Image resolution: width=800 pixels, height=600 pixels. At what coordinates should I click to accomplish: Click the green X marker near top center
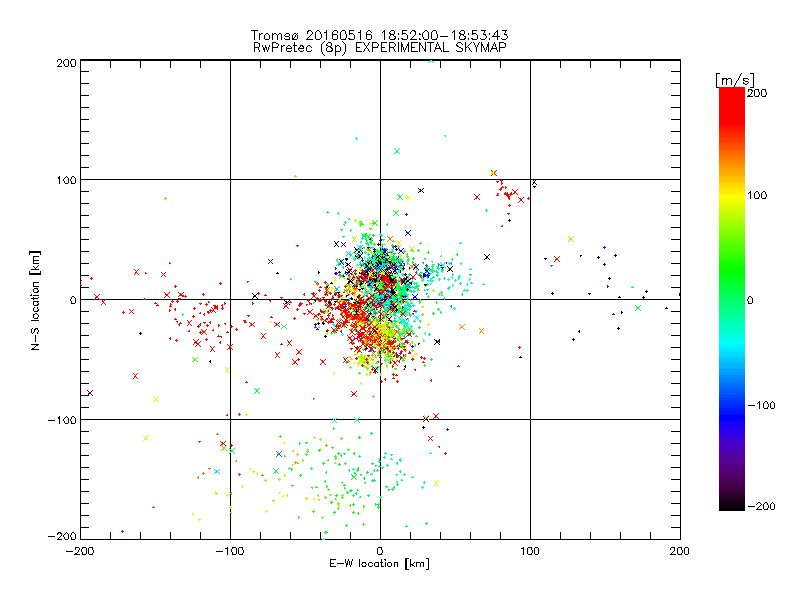(x=397, y=151)
